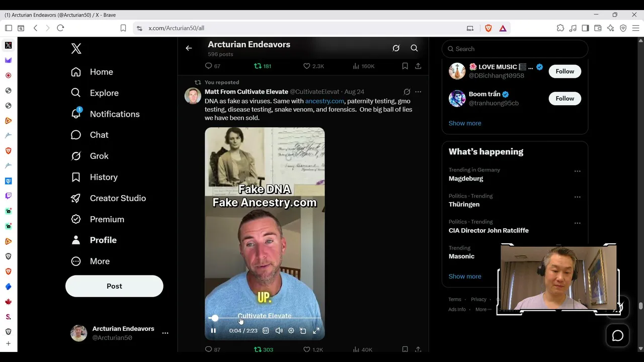The image size is (644, 362).
Task: Reload the page in Brave toolbar
Action: [x=60, y=28]
